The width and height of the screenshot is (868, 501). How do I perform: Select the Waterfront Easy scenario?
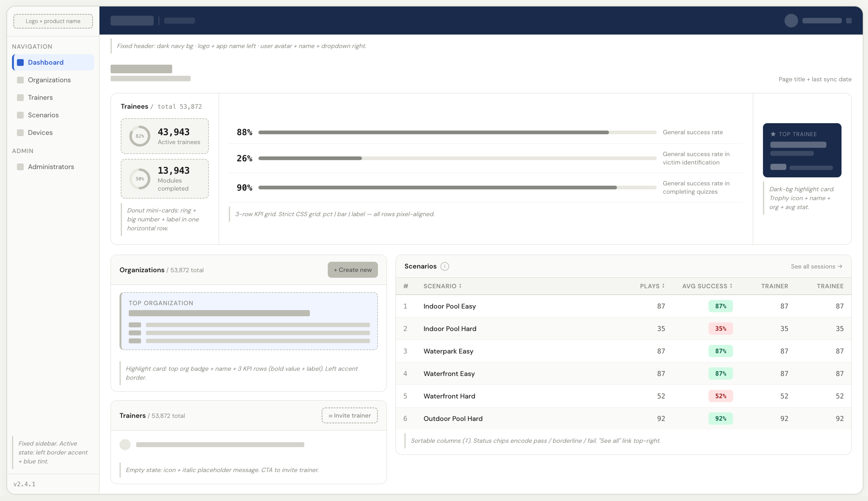pos(623,373)
